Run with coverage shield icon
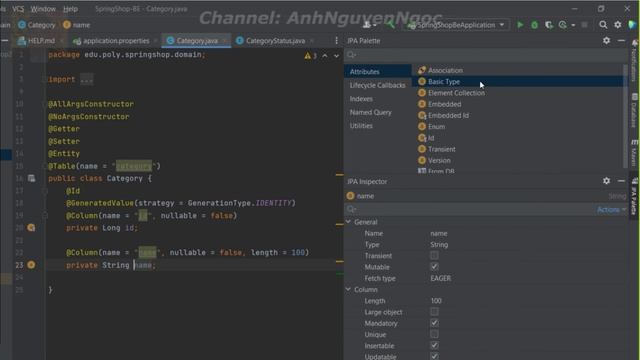Image resolution: width=640 pixels, height=360 pixels. click(x=549, y=25)
